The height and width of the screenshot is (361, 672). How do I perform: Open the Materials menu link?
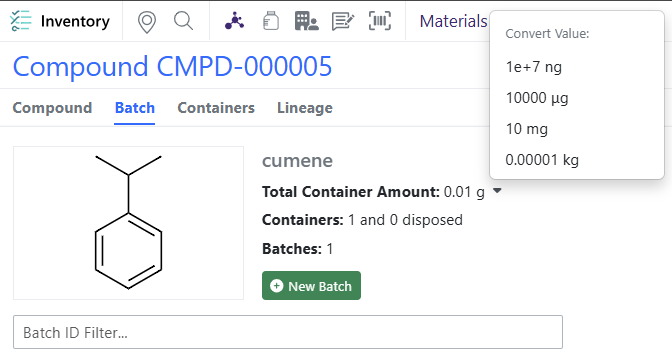(x=453, y=21)
